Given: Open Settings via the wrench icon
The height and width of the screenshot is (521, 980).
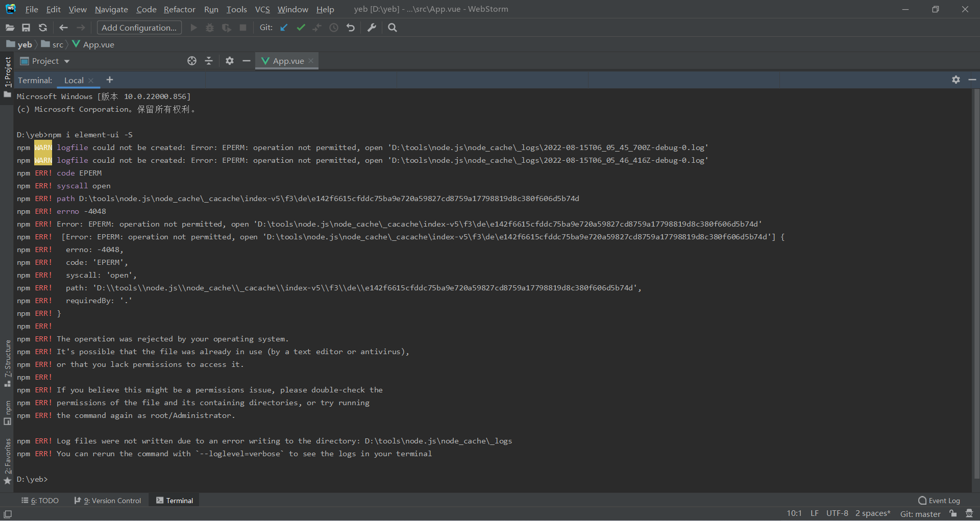Looking at the screenshot, I should [x=372, y=28].
